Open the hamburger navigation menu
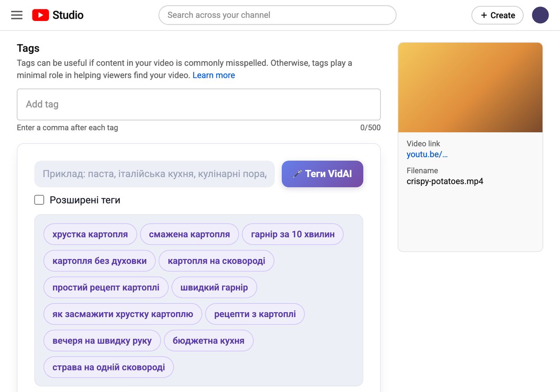The height and width of the screenshot is (392, 560). (17, 15)
